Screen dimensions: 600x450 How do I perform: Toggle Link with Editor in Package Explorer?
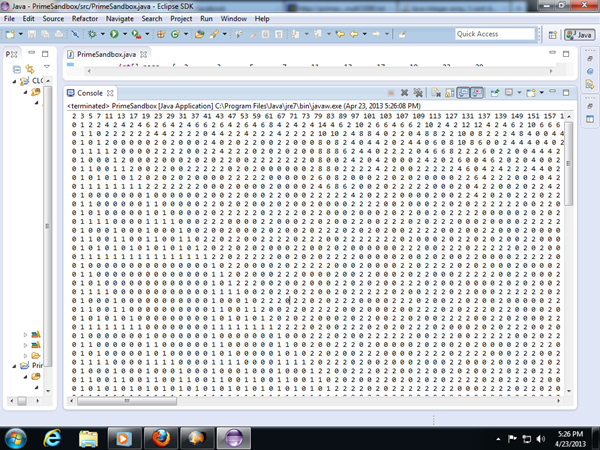[30, 69]
